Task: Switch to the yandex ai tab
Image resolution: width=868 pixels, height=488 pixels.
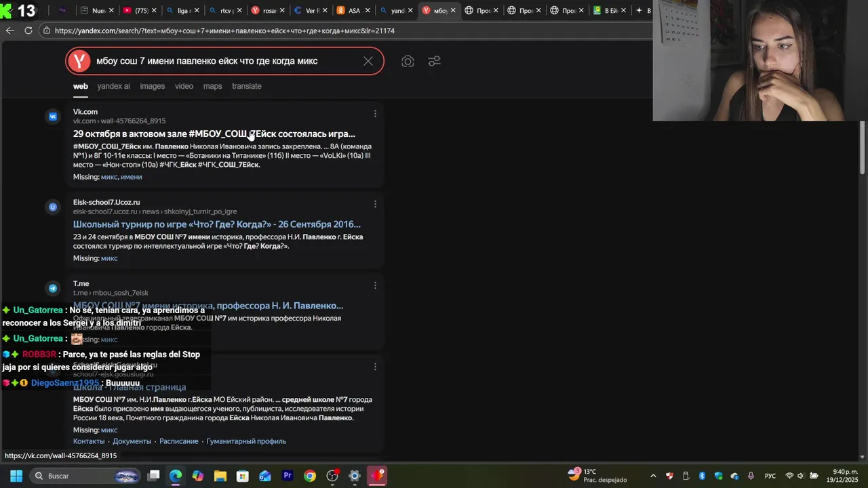Action: (x=113, y=86)
